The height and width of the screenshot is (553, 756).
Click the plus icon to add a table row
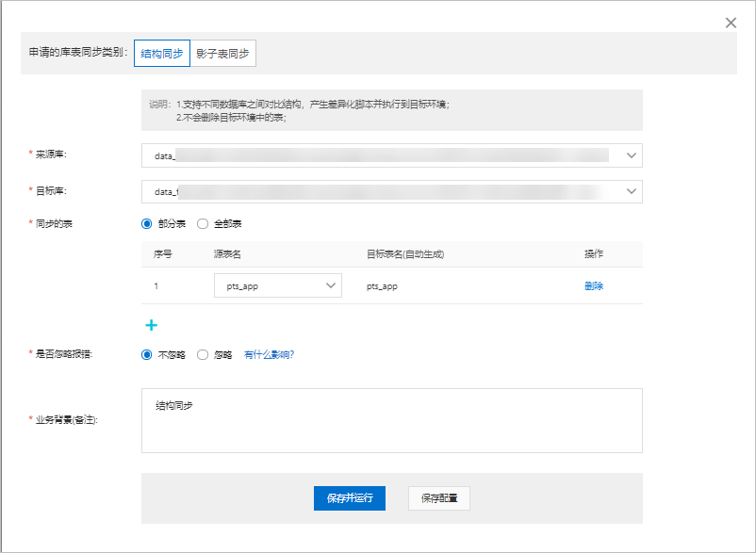152,325
